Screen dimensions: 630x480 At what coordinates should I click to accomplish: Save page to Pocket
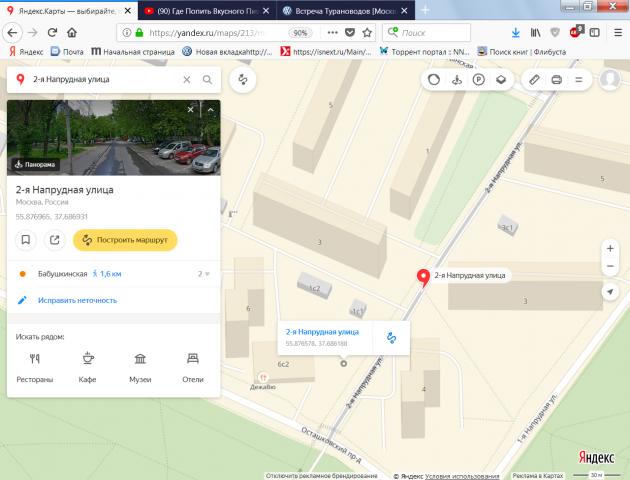[x=350, y=33]
